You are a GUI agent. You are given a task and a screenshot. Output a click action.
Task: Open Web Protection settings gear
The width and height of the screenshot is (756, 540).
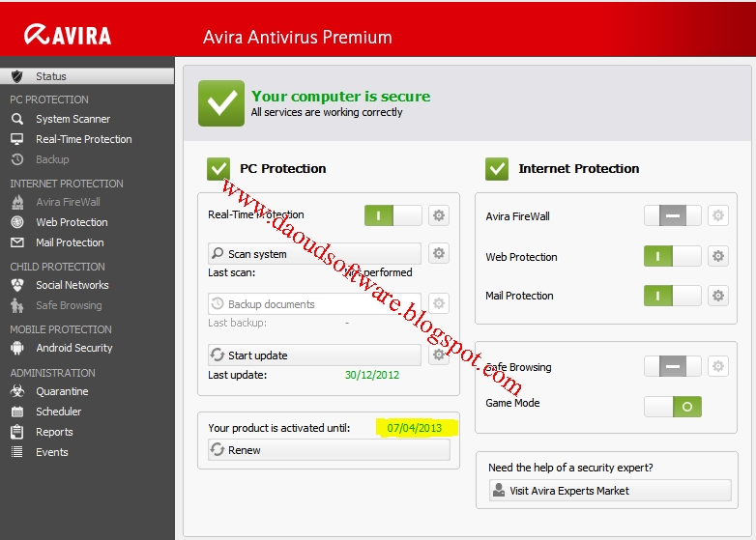pyautogui.click(x=718, y=256)
